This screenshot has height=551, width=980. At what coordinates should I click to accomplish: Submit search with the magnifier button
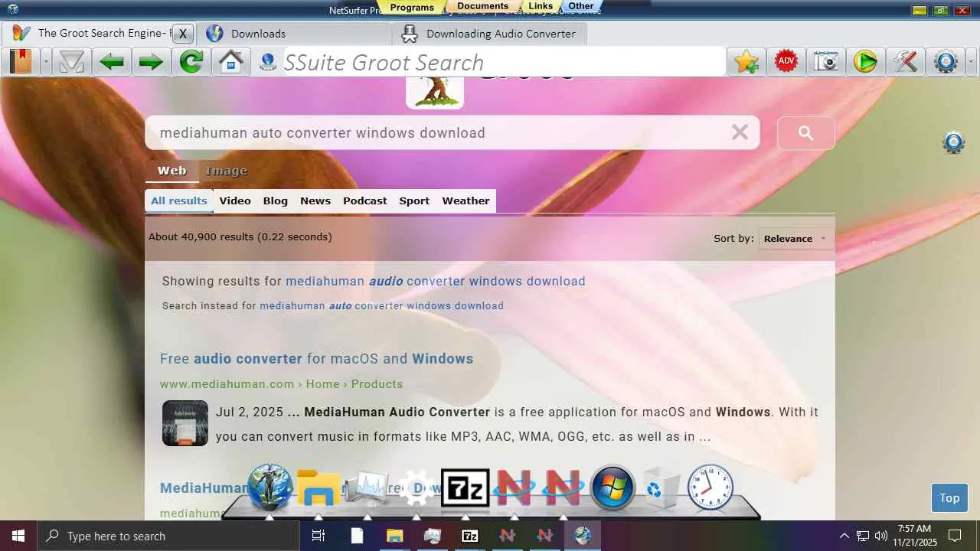click(x=806, y=133)
